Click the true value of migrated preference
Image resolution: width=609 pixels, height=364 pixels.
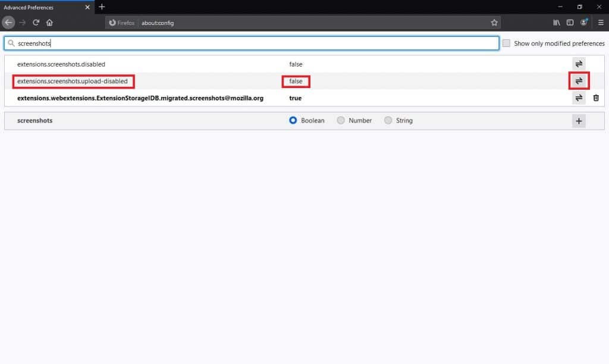(295, 98)
